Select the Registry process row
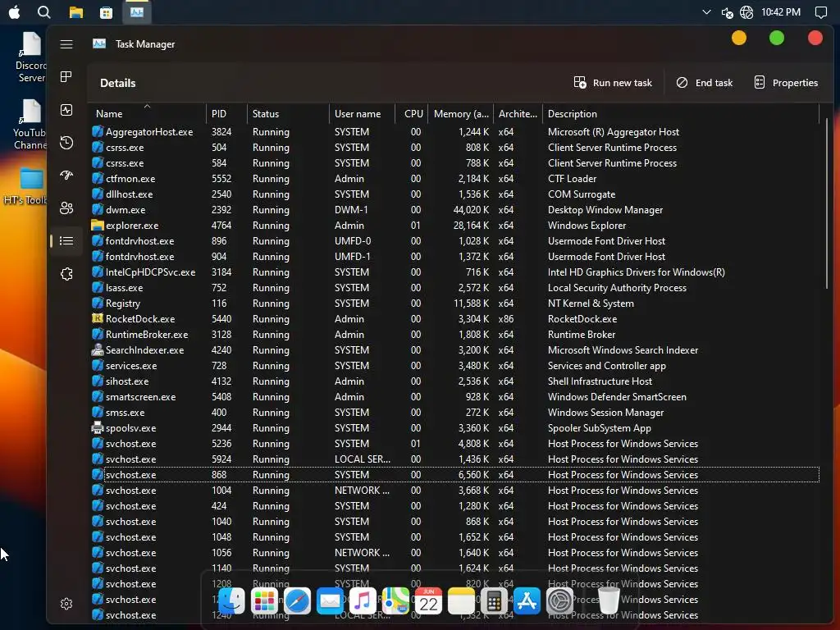The width and height of the screenshot is (840, 630). [x=454, y=304]
